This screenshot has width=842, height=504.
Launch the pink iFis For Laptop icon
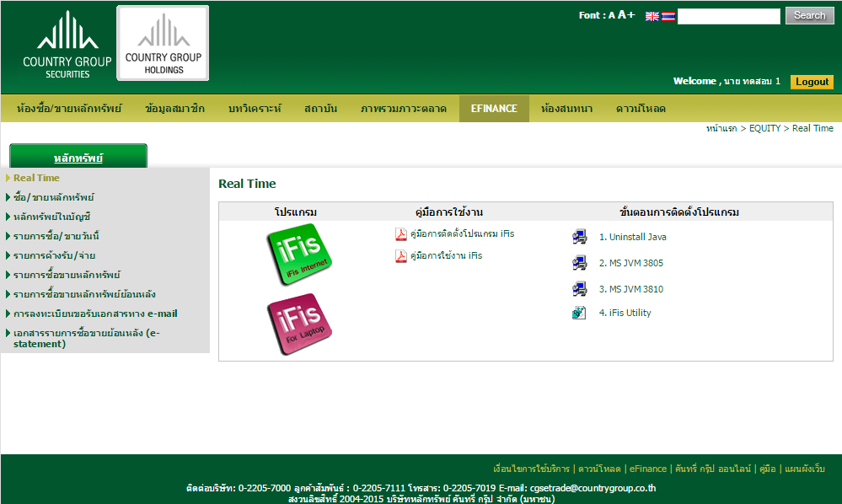pos(299,324)
